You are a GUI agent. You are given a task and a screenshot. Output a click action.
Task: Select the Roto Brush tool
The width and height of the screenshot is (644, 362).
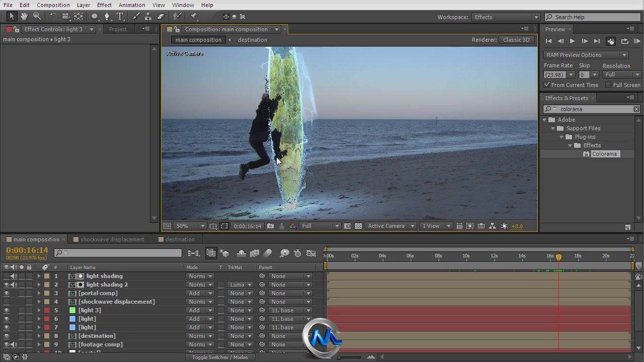pyautogui.click(x=177, y=17)
